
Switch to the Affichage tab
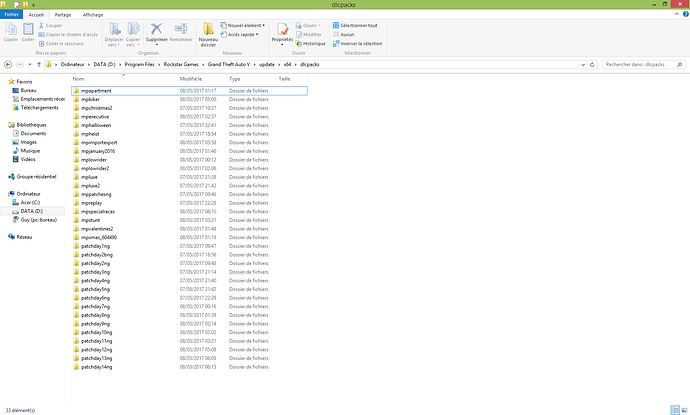(93, 15)
